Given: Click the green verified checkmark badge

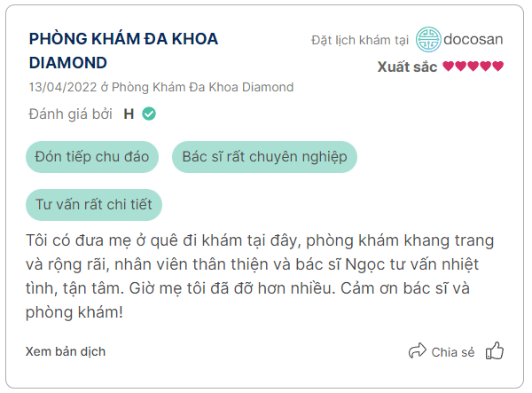Looking at the screenshot, I should (x=150, y=114).
